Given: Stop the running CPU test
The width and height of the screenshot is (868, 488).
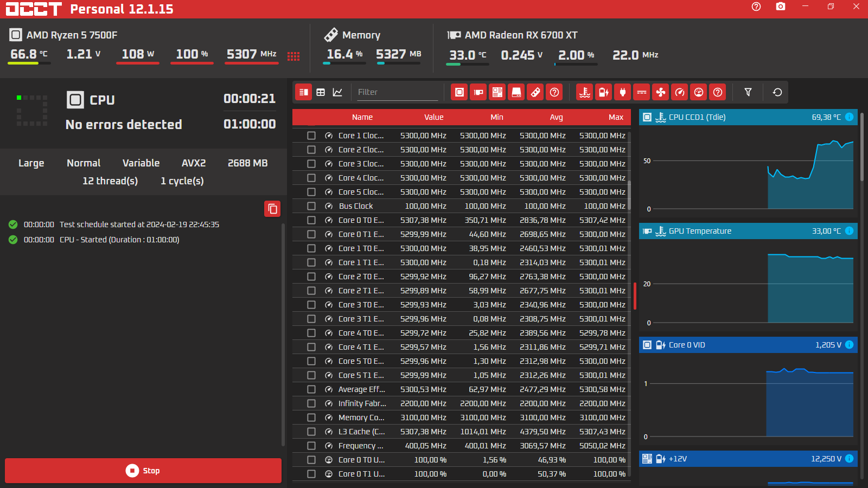Looking at the screenshot, I should (x=143, y=471).
